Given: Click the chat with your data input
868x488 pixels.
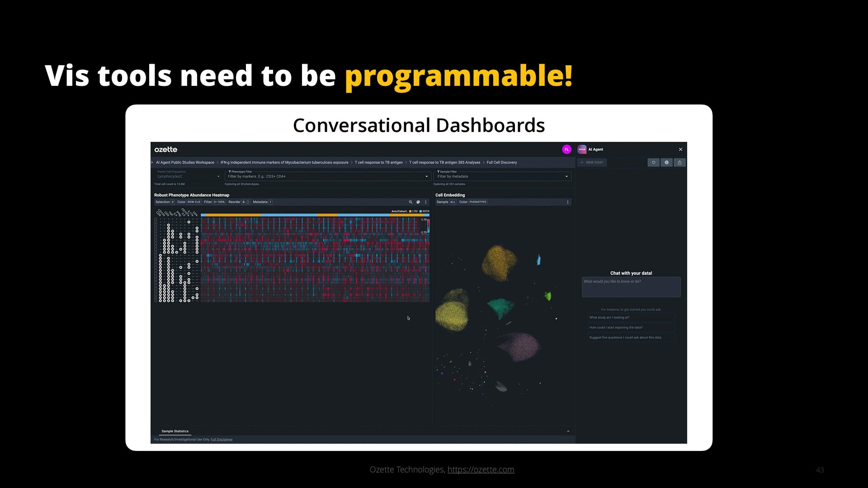Looking at the screenshot, I should pyautogui.click(x=631, y=287).
